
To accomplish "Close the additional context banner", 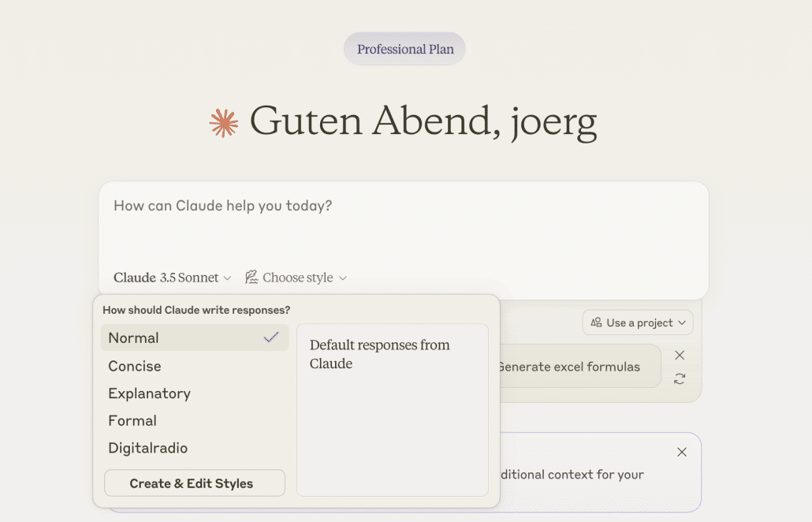I will pyautogui.click(x=682, y=452).
